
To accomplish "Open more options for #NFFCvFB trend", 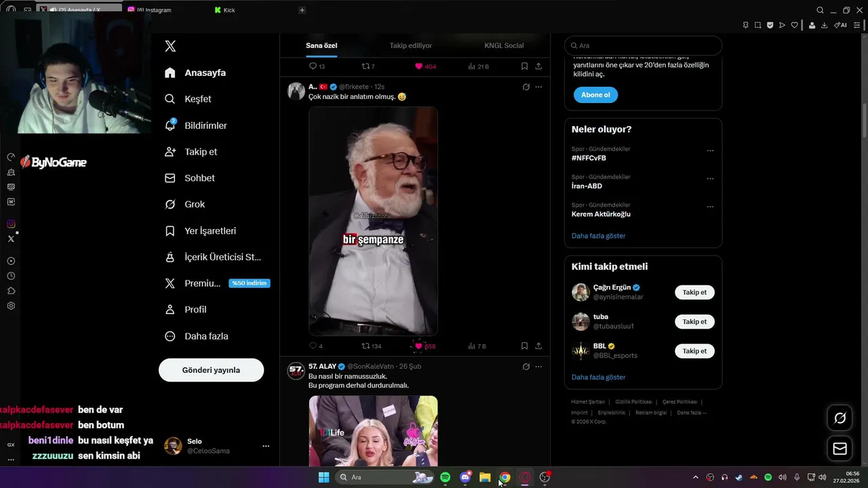I will point(710,150).
